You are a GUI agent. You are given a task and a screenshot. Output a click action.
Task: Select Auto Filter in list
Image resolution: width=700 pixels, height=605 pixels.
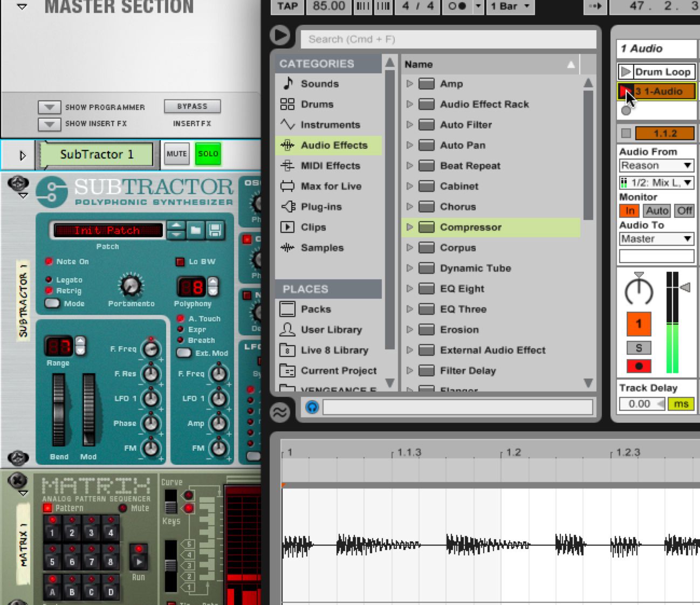465,125
